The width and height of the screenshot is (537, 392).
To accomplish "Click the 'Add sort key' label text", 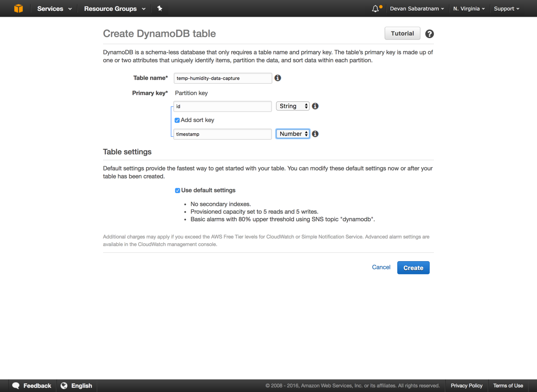I will (197, 120).
